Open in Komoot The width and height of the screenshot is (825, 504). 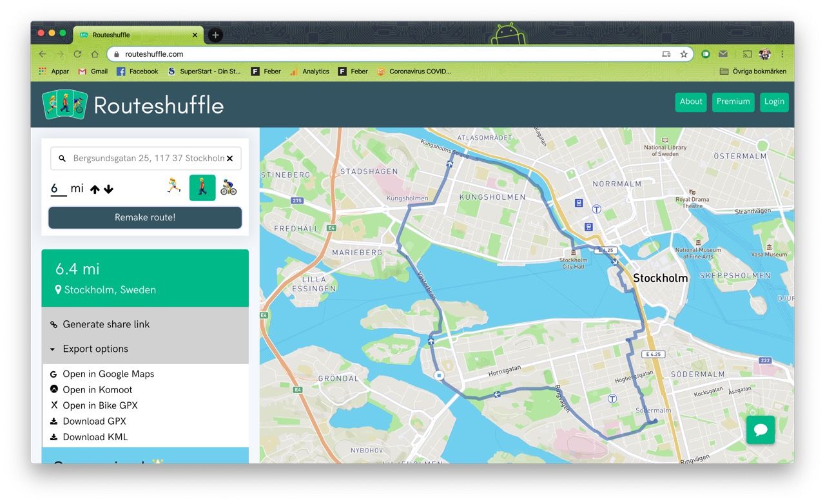coord(97,389)
